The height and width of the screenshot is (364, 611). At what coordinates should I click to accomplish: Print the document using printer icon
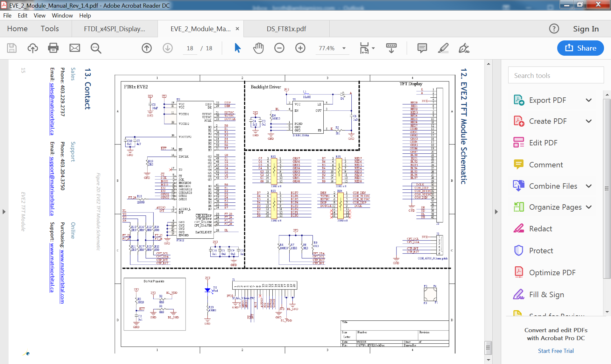click(53, 48)
